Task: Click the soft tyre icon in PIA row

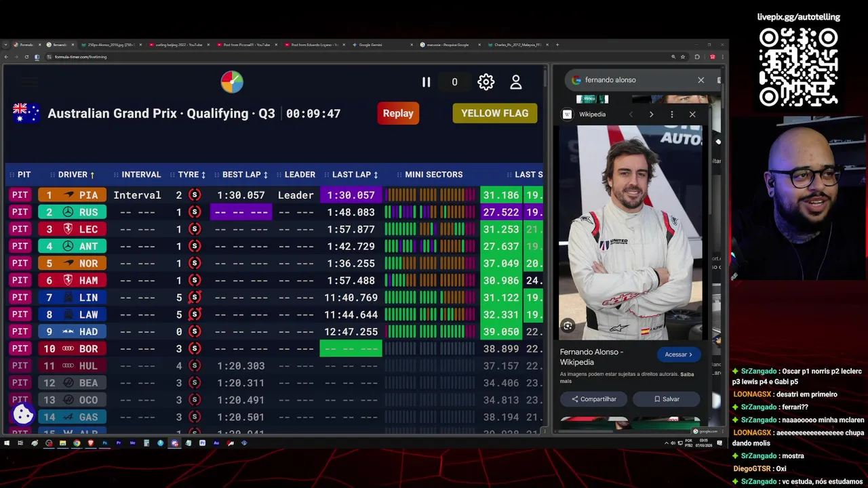Action: (195, 195)
